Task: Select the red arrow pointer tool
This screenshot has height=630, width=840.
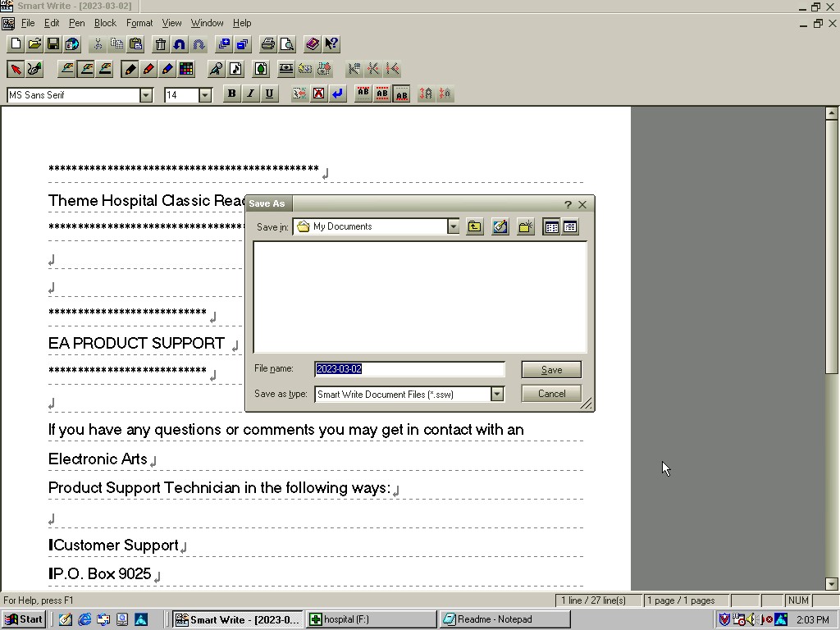Action: (x=16, y=70)
